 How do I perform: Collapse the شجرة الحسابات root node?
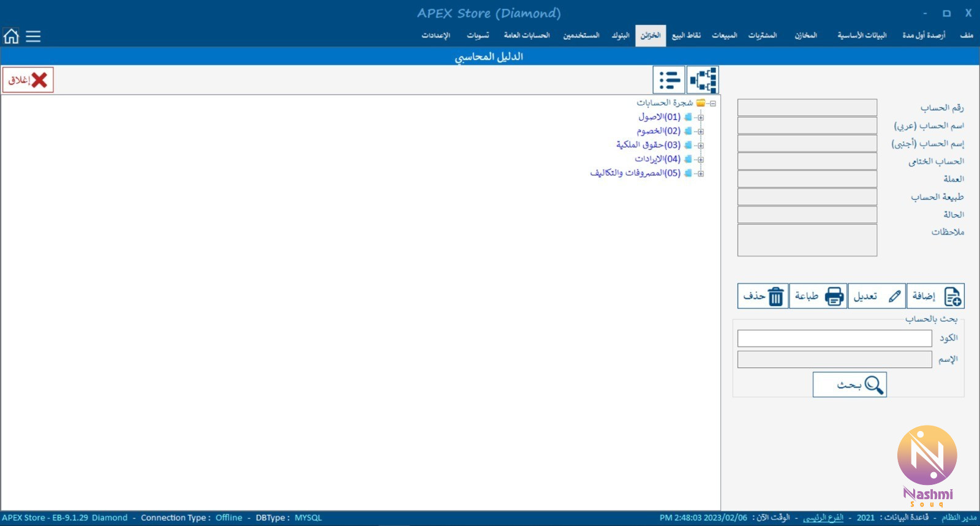pos(713,103)
